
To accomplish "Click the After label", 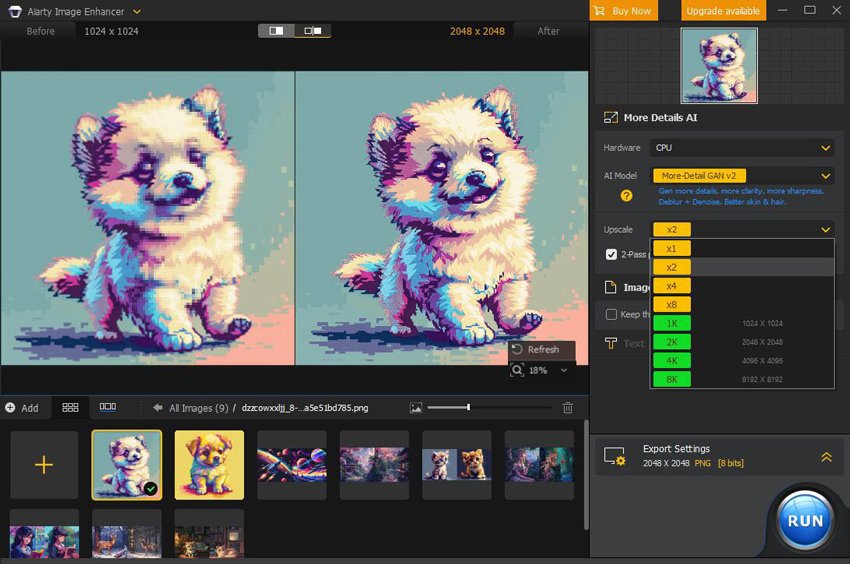I will 548,31.
